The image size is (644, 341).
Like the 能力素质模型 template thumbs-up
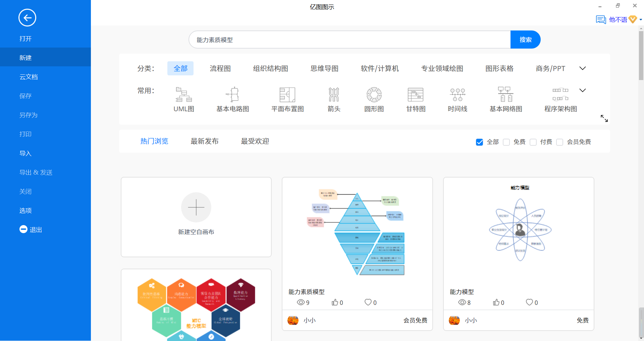(335, 302)
